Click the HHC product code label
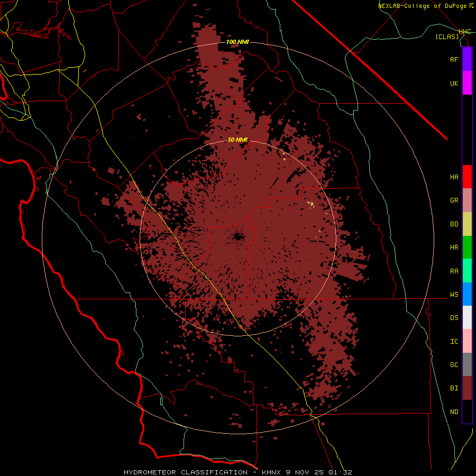The width and height of the screenshot is (476, 476). point(464,32)
